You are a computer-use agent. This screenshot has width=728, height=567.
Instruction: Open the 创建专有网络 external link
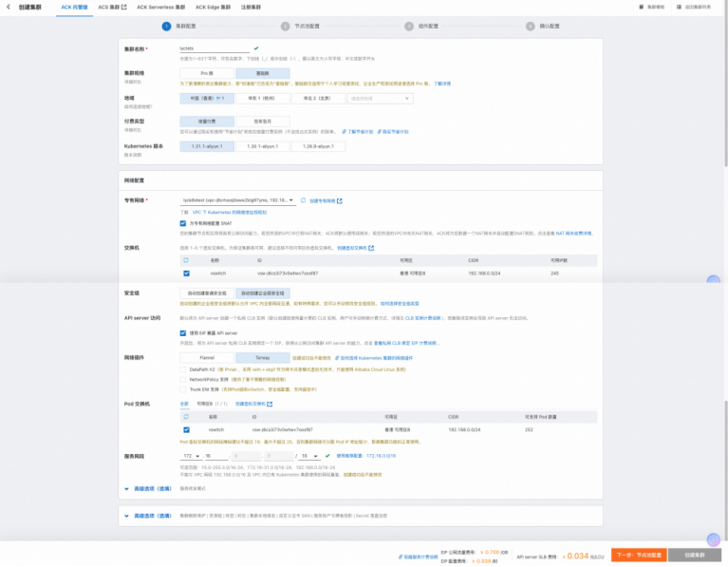pyautogui.click(x=326, y=200)
